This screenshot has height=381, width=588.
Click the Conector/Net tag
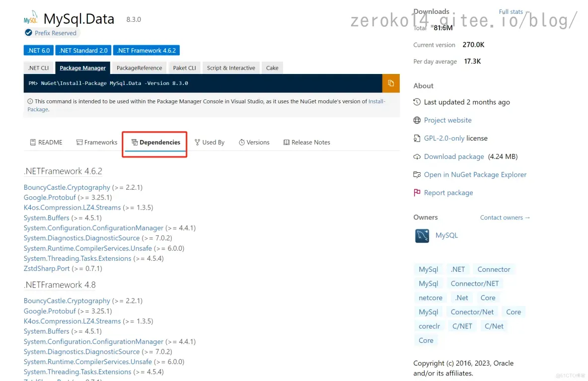click(472, 312)
